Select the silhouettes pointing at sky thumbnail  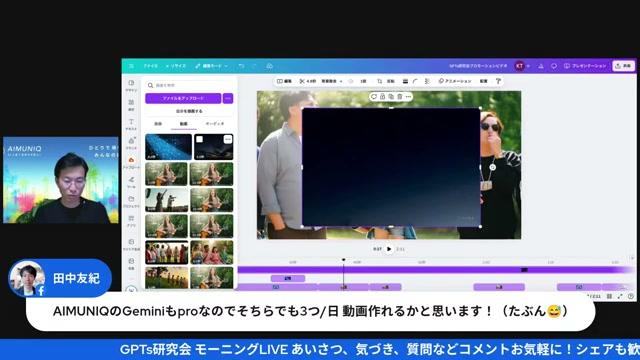pos(167,200)
